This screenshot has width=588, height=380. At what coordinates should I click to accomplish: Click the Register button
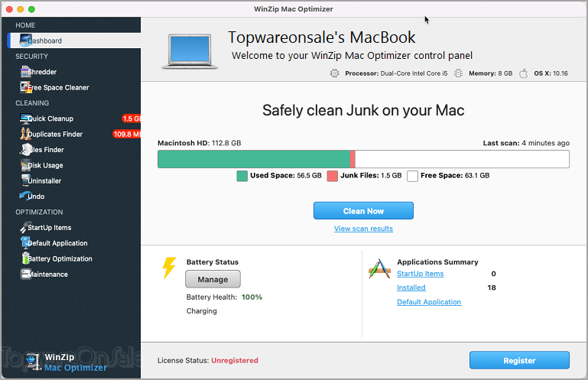point(519,360)
